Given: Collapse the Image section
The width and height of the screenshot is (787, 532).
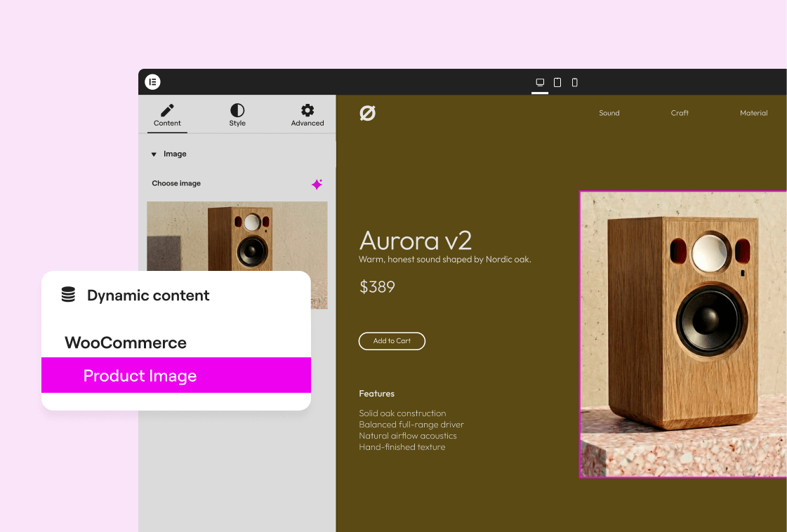Looking at the screenshot, I should [154, 154].
